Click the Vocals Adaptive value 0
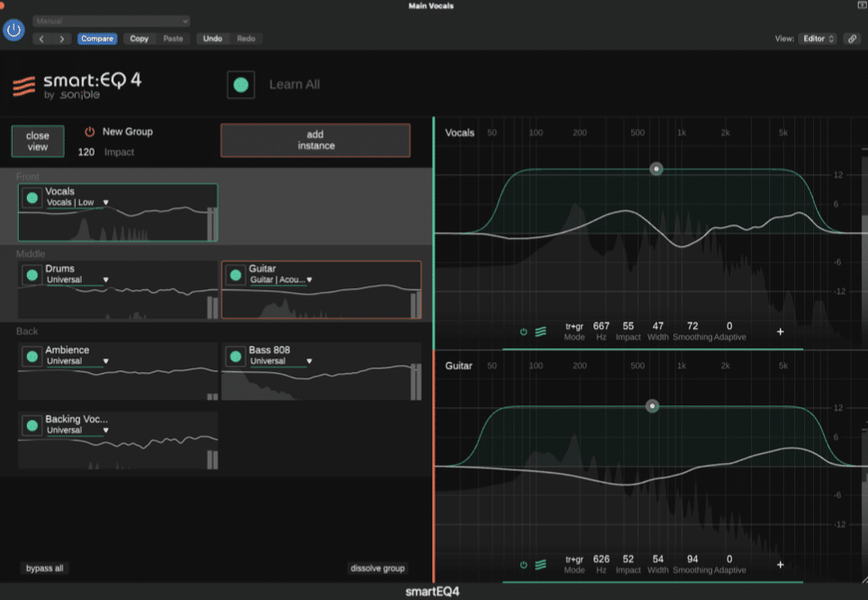868x600 pixels. tap(729, 326)
